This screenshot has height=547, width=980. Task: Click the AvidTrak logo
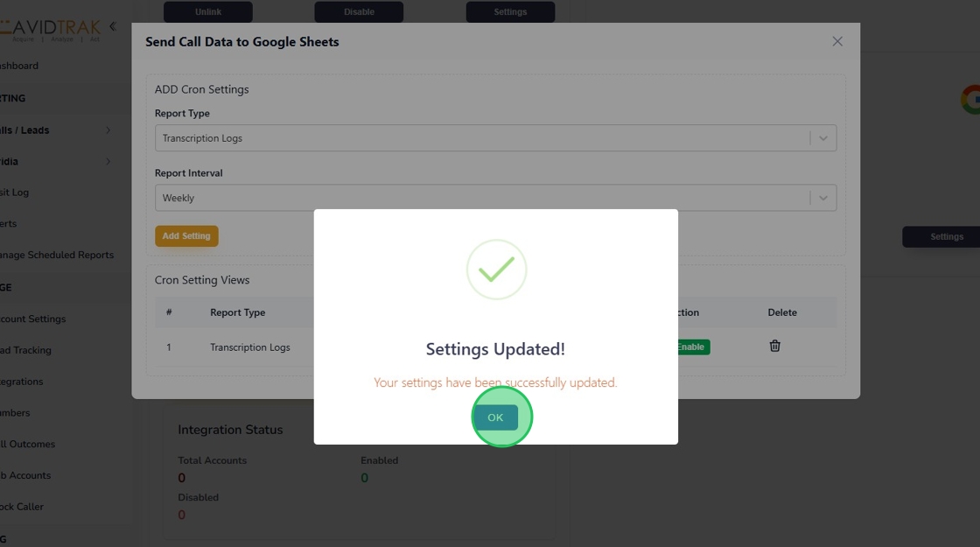tap(51, 29)
